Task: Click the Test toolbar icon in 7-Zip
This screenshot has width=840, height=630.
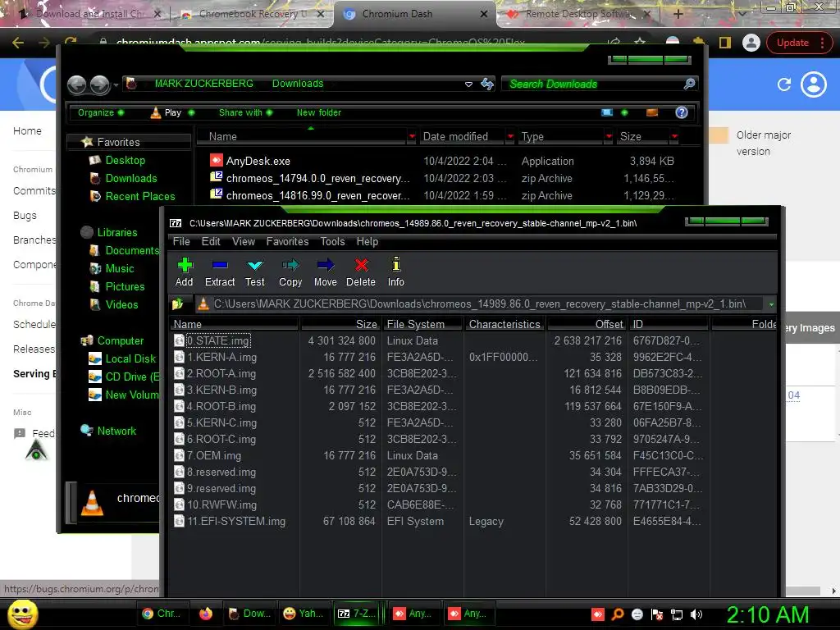Action: tap(255, 272)
